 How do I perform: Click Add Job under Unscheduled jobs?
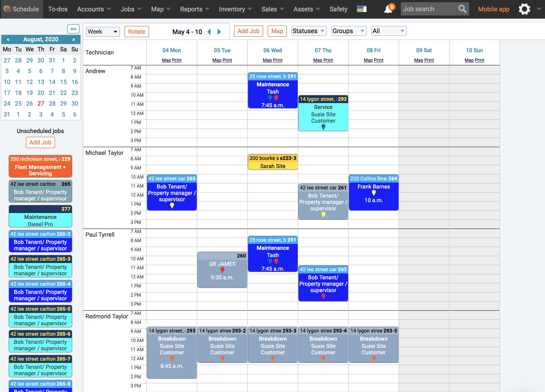tap(40, 142)
